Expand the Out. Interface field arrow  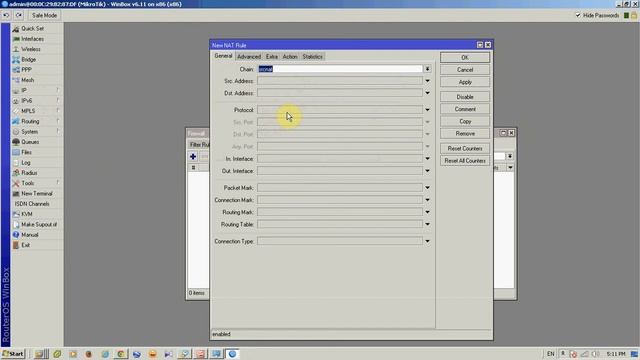click(x=427, y=171)
